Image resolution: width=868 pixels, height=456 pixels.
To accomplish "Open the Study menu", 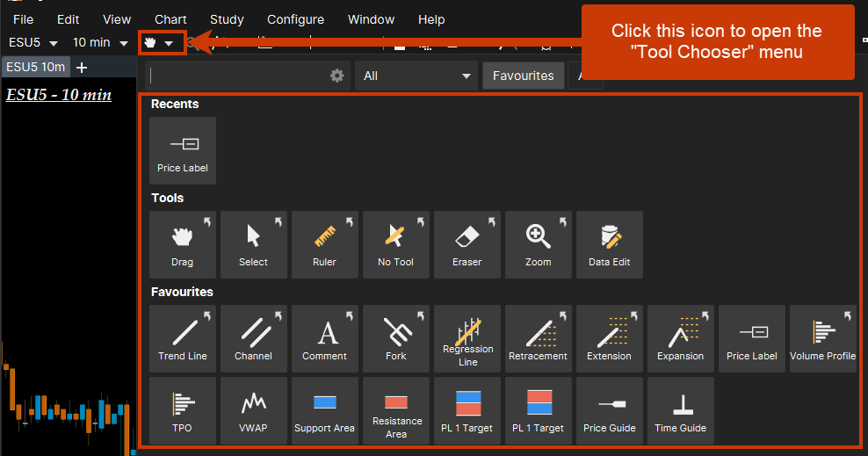I will click(227, 19).
